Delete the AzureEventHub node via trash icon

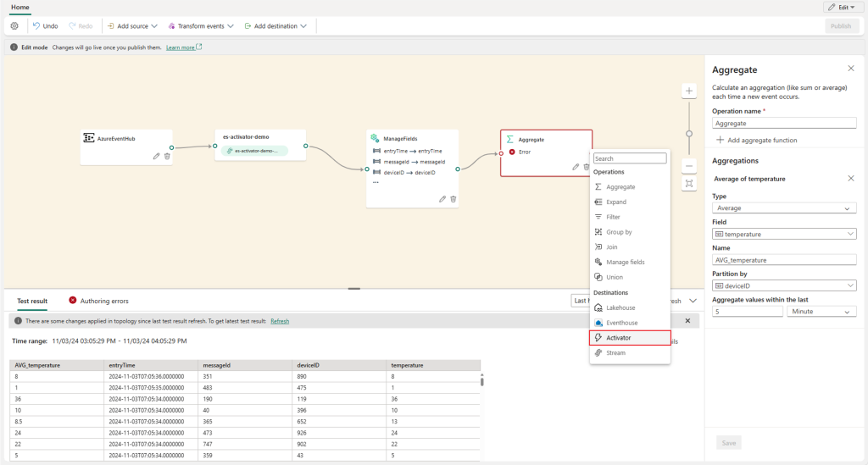click(167, 157)
